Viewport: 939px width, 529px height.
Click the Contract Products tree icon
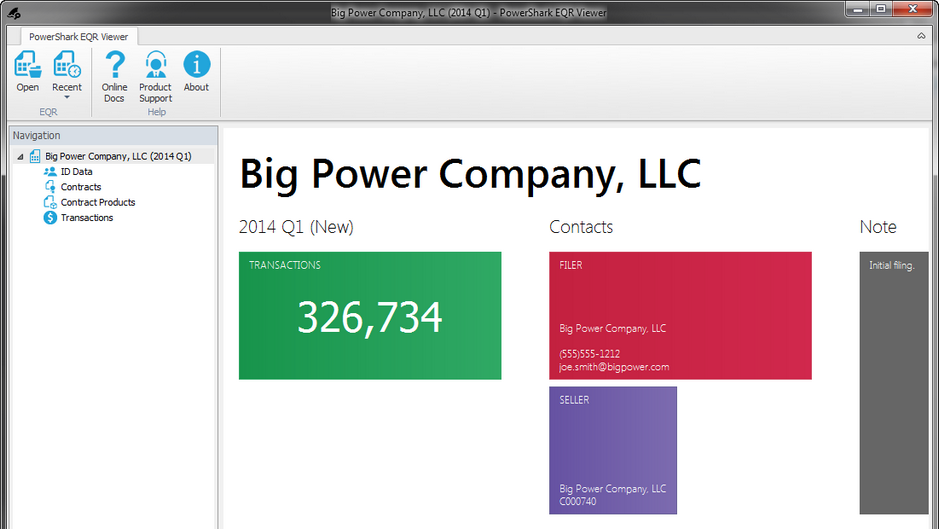pos(50,202)
